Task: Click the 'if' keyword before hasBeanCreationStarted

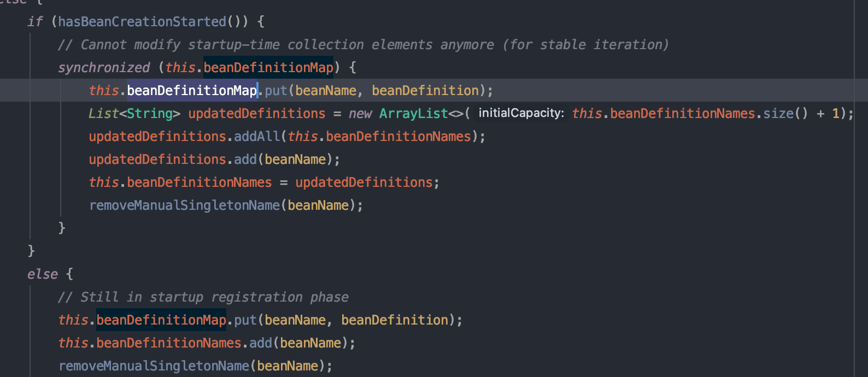Action: coord(35,22)
